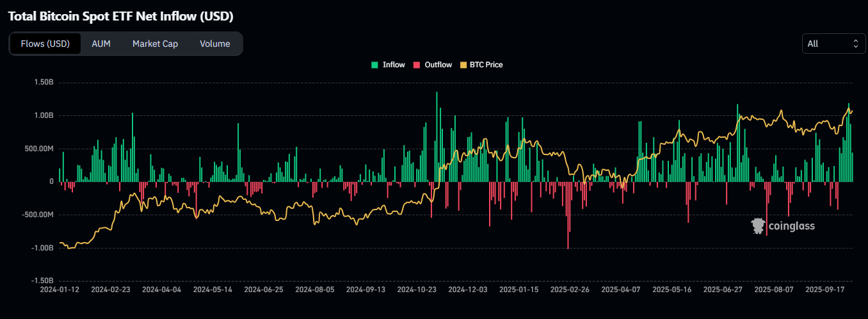Select the Flows (USD) tab
The width and height of the screenshot is (868, 319).
[x=45, y=44]
